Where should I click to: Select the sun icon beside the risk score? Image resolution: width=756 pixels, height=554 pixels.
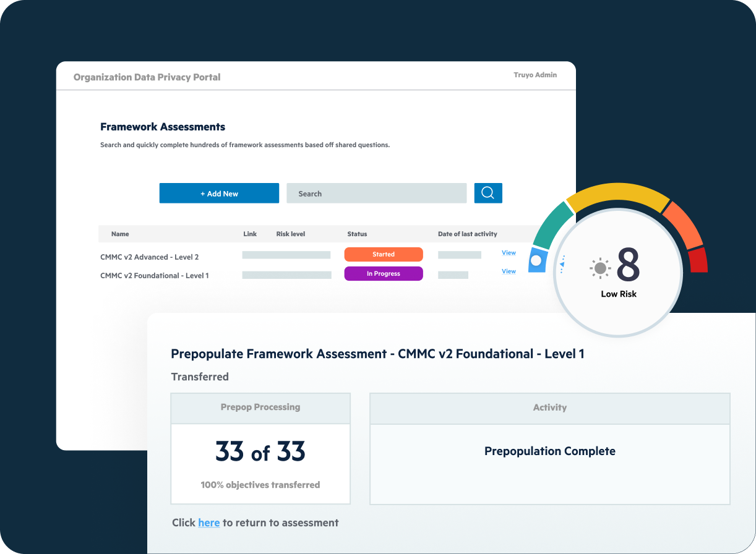599,268
